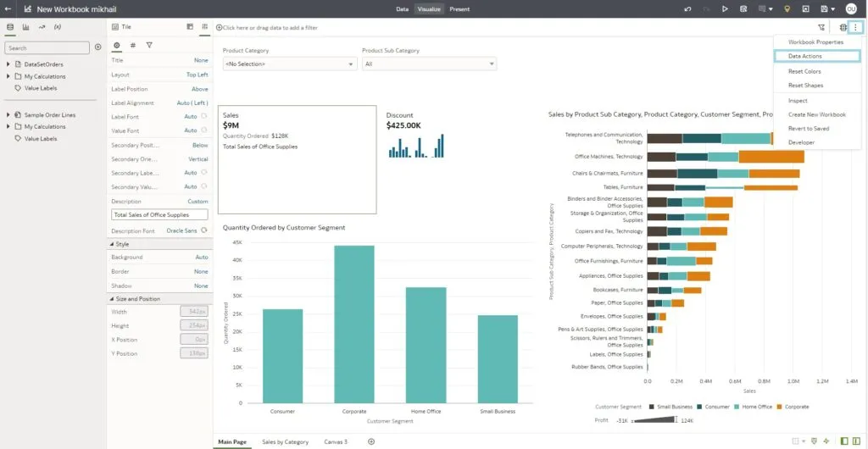Click the Preview play icon
This screenshot has width=868, height=449.
click(x=725, y=8)
